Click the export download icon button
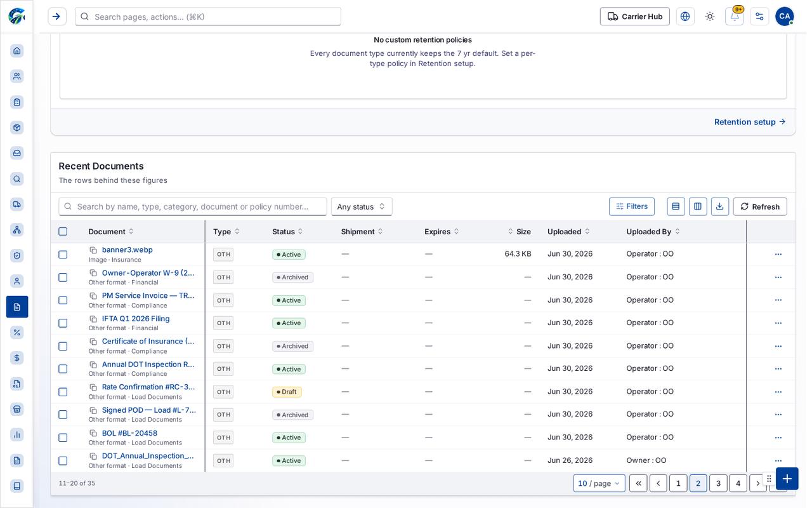 720,206
